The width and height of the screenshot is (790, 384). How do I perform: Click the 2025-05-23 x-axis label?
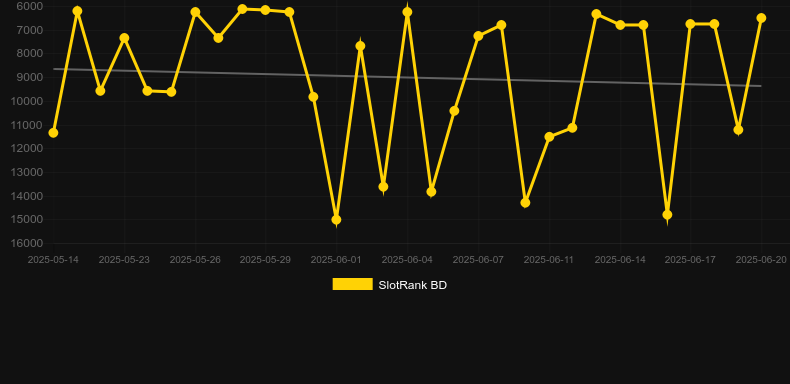(x=124, y=260)
